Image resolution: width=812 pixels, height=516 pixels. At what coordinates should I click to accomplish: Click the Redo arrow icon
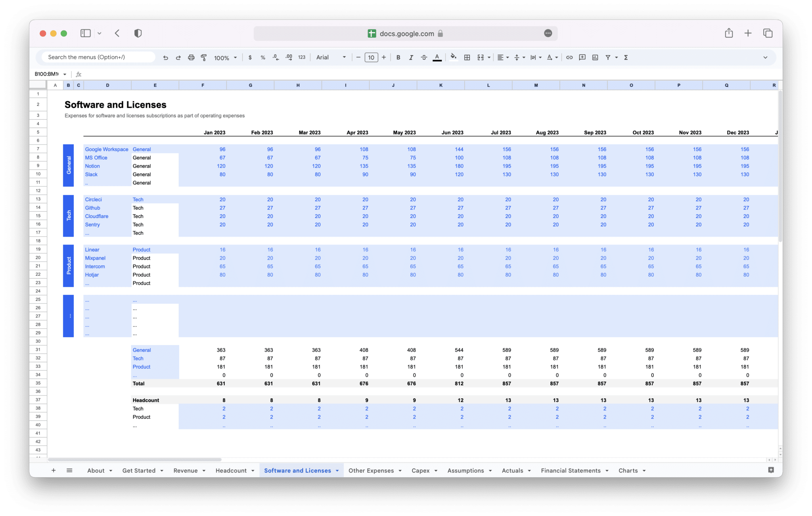click(178, 57)
